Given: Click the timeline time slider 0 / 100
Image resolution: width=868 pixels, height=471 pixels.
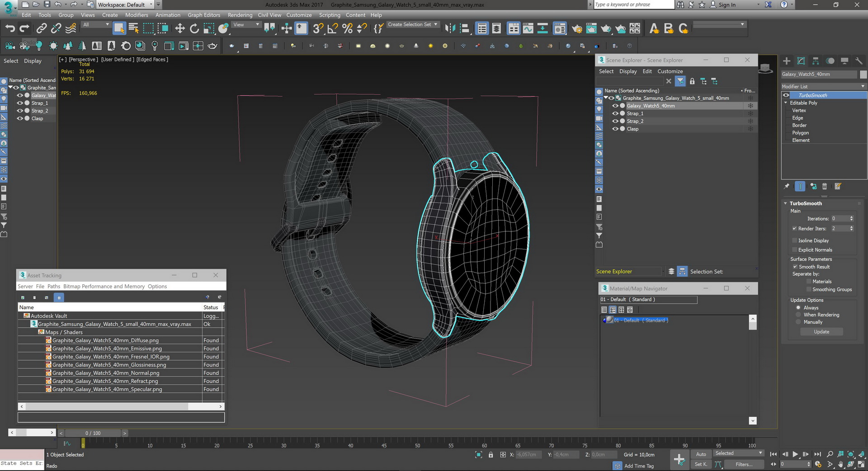Looking at the screenshot, I should point(93,433).
